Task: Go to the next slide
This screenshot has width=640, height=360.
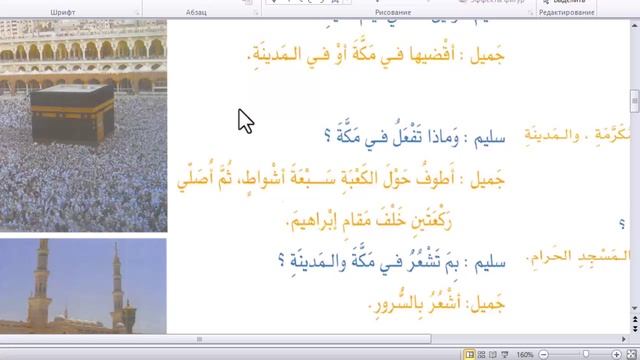Action: point(635,328)
